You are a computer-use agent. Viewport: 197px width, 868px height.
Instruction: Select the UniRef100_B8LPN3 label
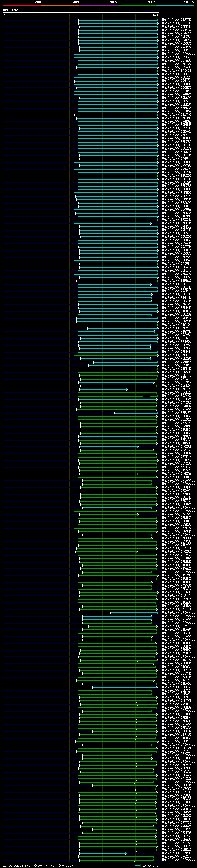[x=176, y=308]
